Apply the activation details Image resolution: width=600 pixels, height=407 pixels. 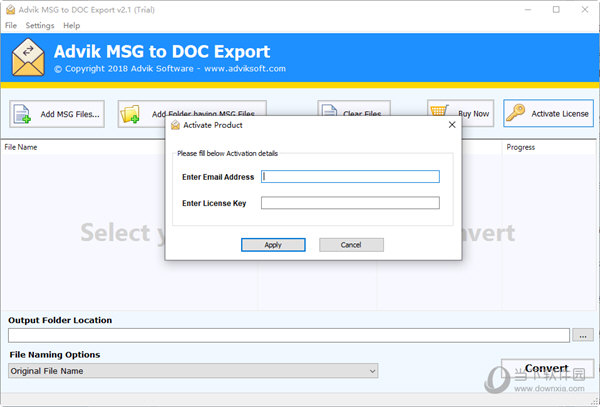(273, 245)
